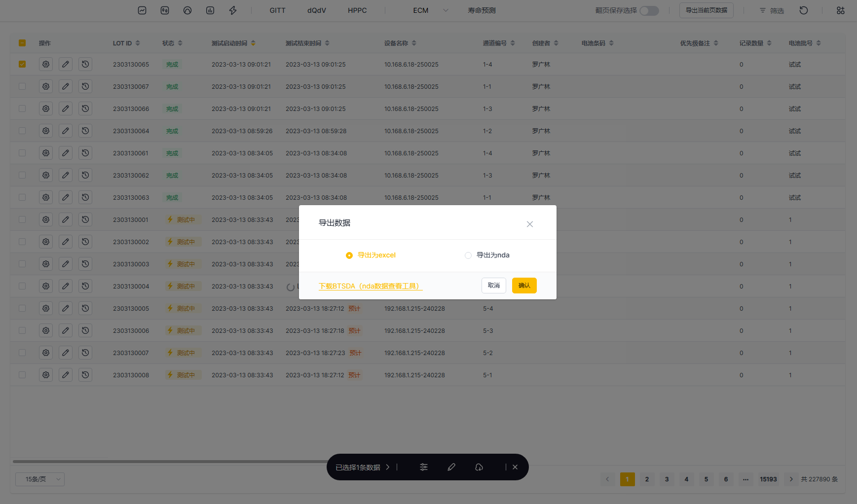The image size is (857, 504).
Task: Click the 筛选 filter button
Action: pos(772,10)
